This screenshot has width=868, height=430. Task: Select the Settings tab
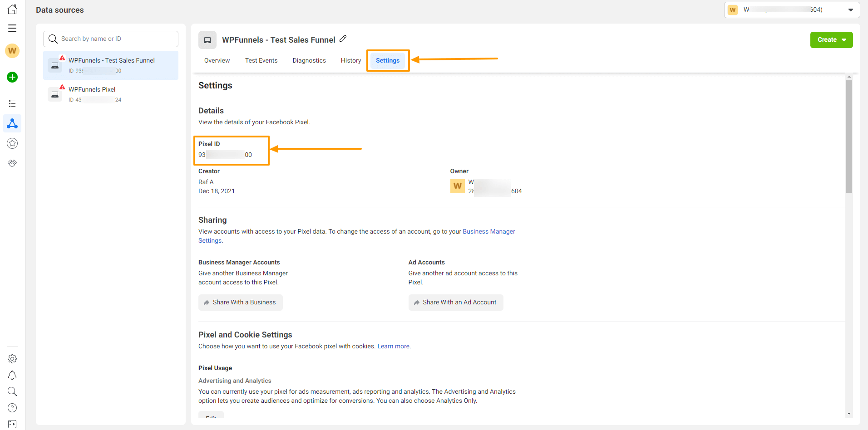388,60
